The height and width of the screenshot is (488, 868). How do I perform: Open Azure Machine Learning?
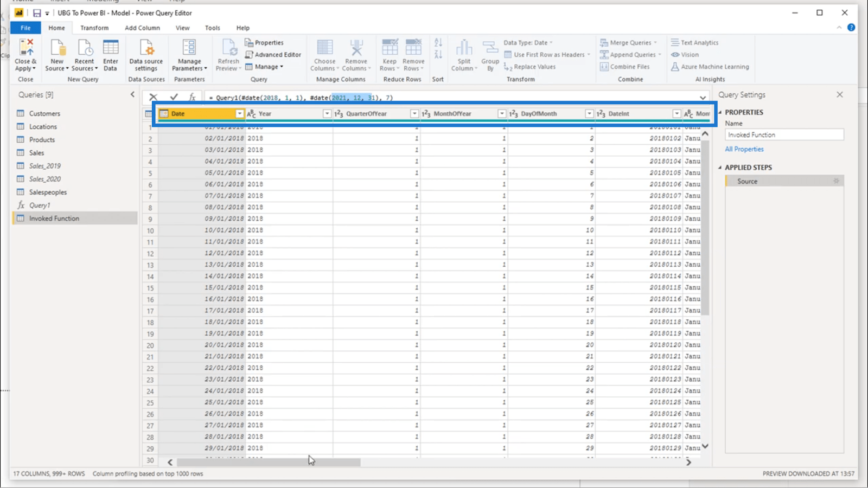[x=710, y=67]
